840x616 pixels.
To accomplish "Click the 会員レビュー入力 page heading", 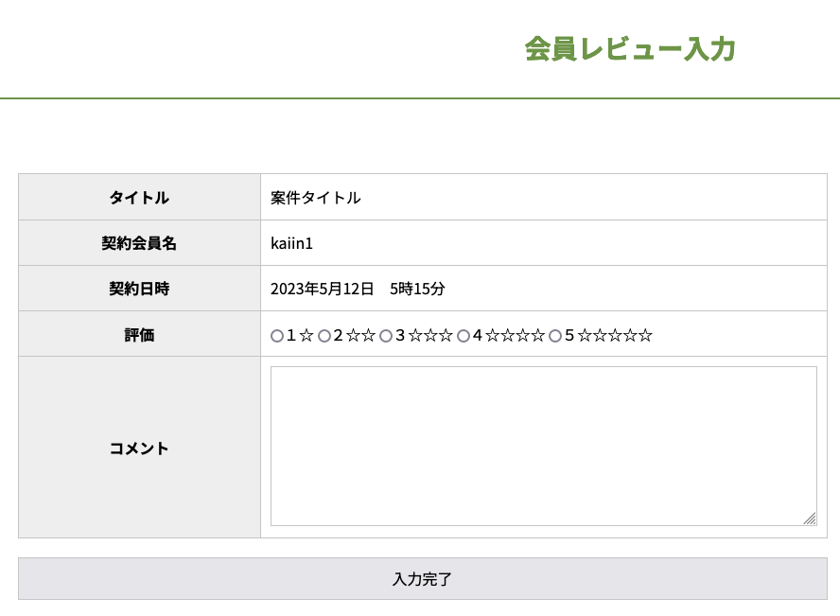I will (630, 49).
